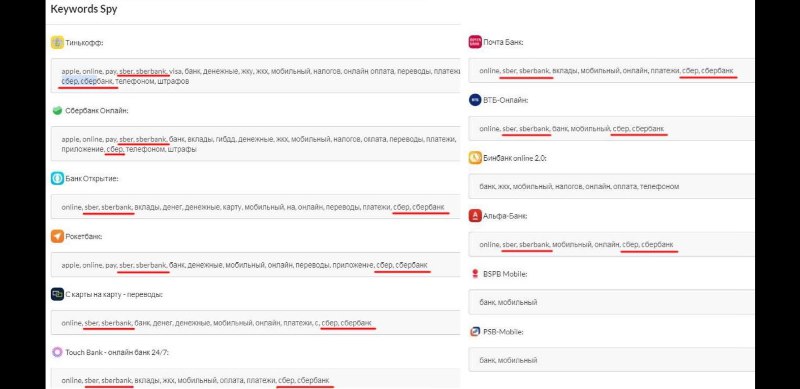Select the Альфа-Банк app title

[x=505, y=216]
